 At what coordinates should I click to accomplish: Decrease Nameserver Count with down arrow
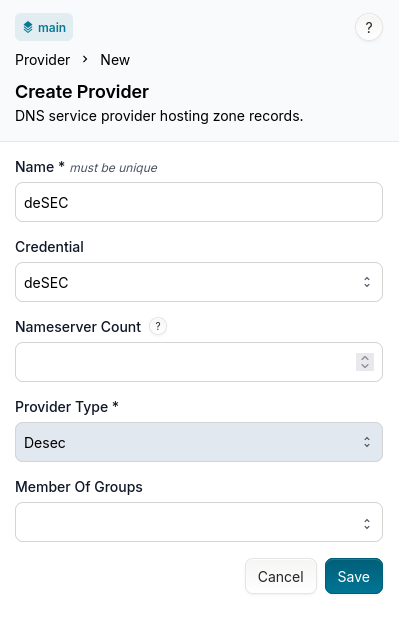(x=365, y=366)
